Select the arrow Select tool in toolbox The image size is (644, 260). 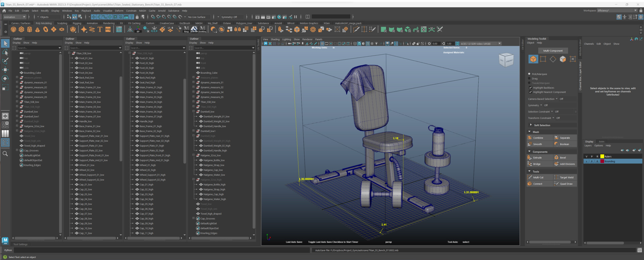pos(5,43)
